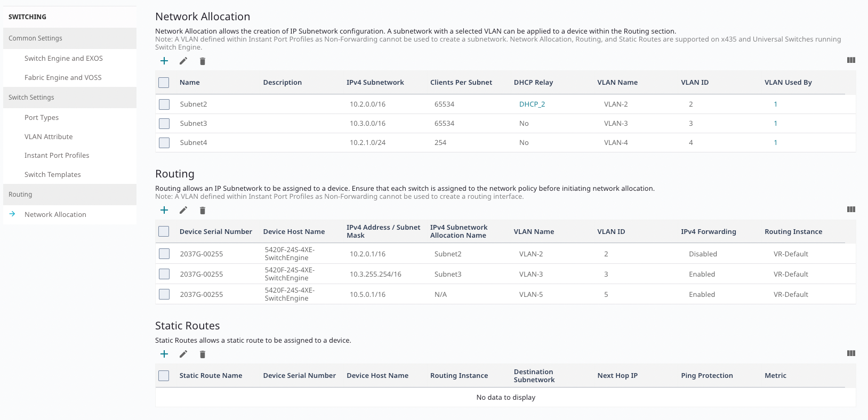Open column picker for Static Routes table
This screenshot has width=868, height=420.
[x=851, y=353]
